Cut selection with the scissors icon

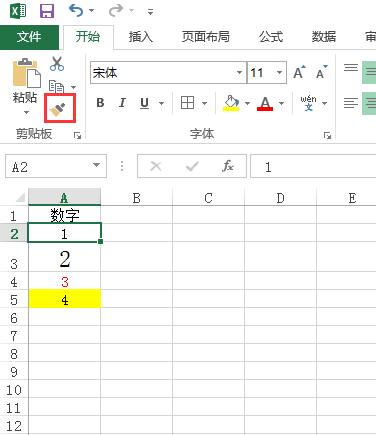[x=57, y=64]
